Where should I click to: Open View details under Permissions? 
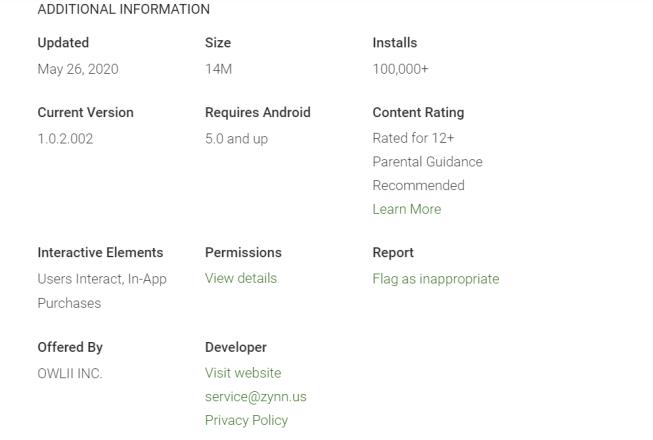point(241,278)
